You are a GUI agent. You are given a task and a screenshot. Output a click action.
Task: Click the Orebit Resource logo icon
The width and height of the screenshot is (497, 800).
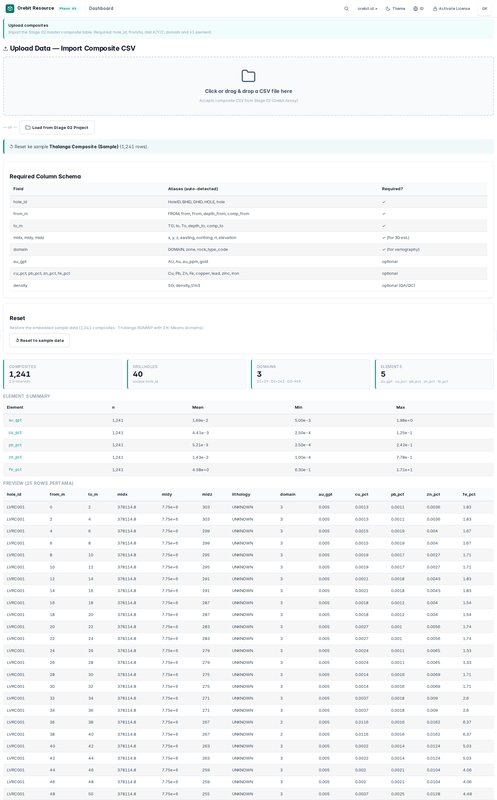tap(10, 9)
